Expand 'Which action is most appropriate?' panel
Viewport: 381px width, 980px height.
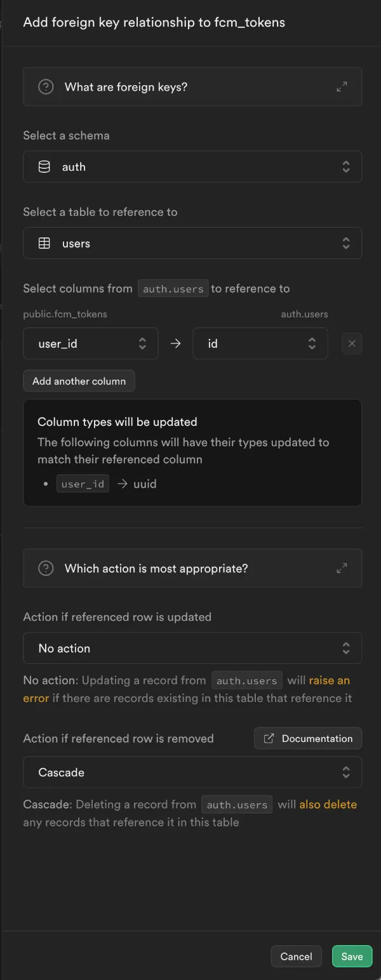[x=342, y=568]
